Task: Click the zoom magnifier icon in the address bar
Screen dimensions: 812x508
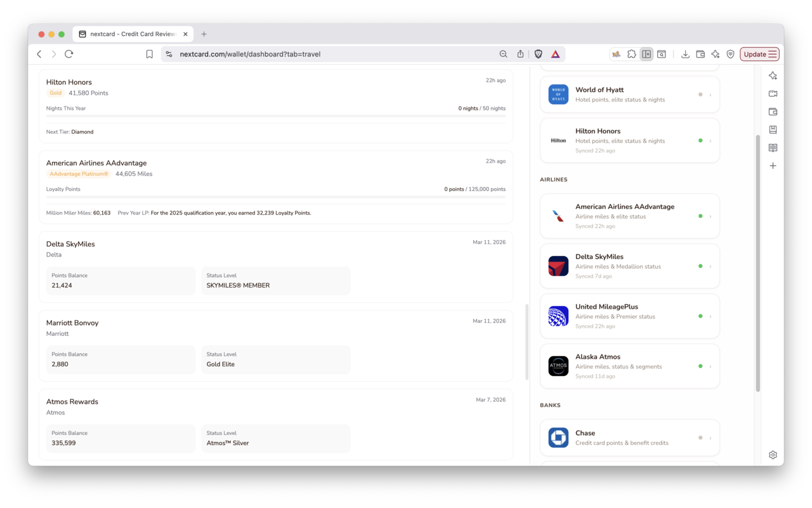Action: tap(504, 54)
